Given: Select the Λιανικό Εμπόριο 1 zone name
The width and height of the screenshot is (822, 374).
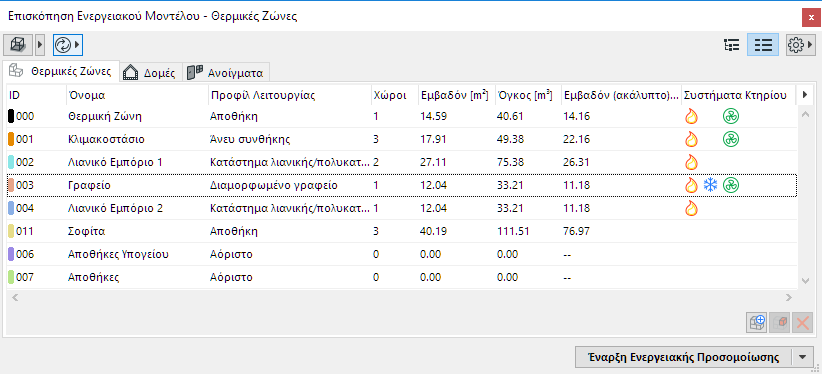Looking at the screenshot, I should pos(115,163).
